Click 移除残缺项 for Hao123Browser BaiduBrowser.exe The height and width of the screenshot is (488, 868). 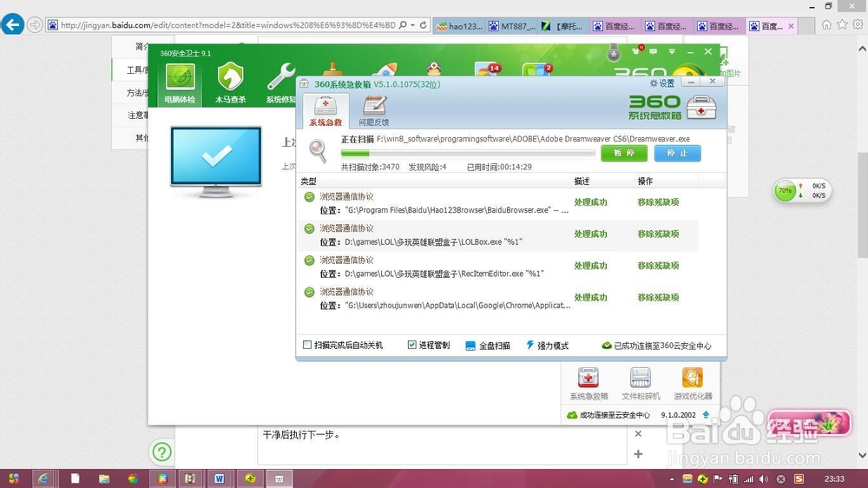click(658, 202)
